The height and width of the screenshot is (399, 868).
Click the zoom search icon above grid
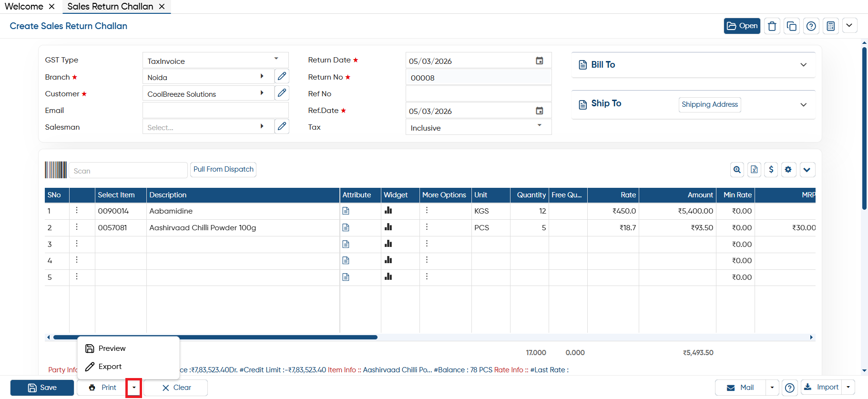(737, 170)
